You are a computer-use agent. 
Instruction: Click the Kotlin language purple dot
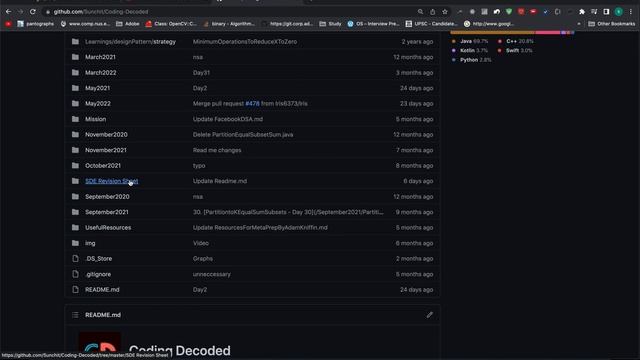(x=453, y=51)
